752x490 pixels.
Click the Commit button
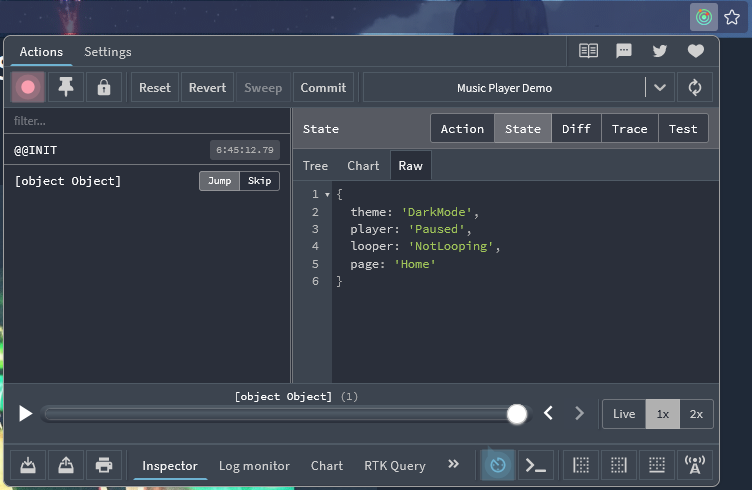pos(323,88)
